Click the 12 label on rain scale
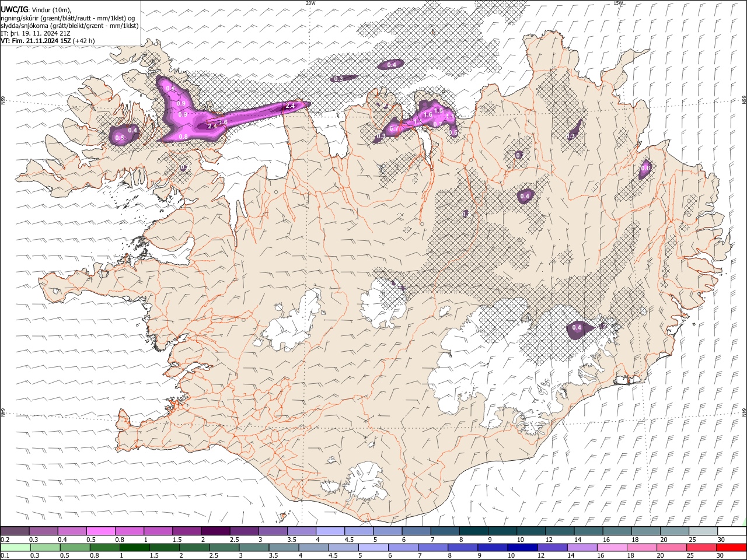The height and width of the screenshot is (560, 747). 541,555
